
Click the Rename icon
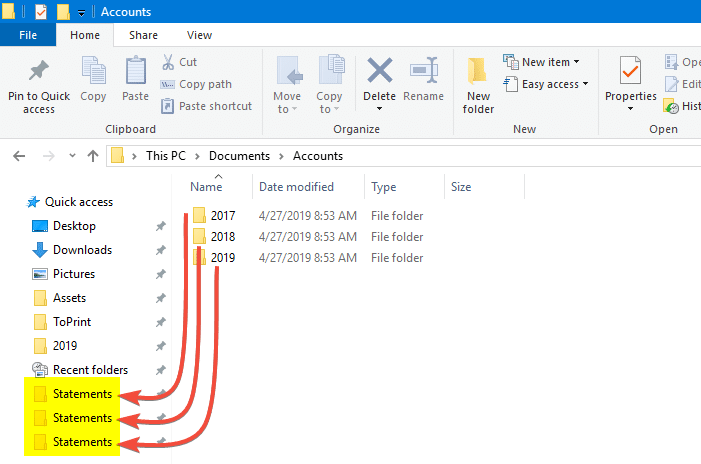point(423,70)
